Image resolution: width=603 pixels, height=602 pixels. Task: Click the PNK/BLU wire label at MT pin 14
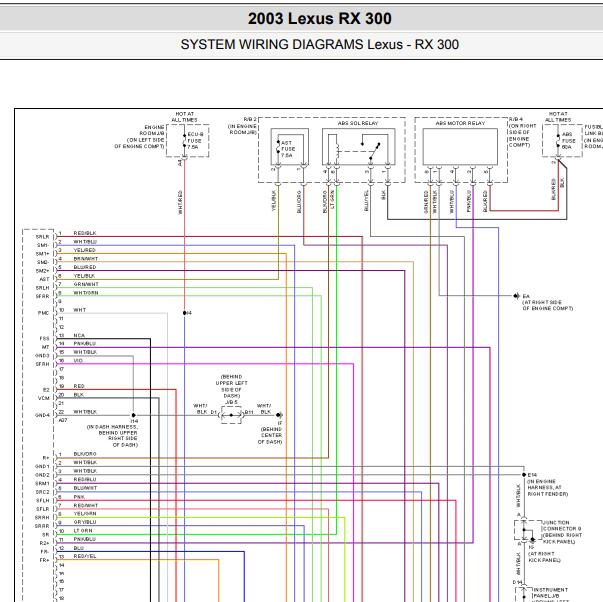85,344
